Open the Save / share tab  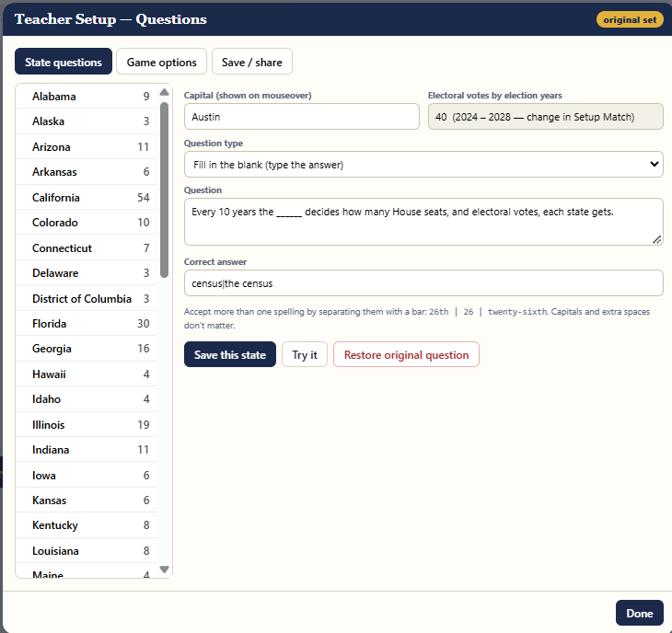[x=252, y=62]
